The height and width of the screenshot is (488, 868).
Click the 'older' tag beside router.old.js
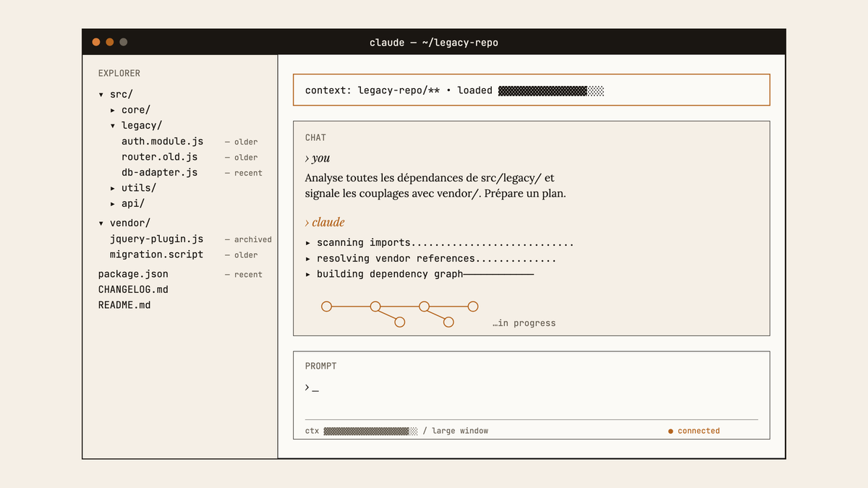246,158
